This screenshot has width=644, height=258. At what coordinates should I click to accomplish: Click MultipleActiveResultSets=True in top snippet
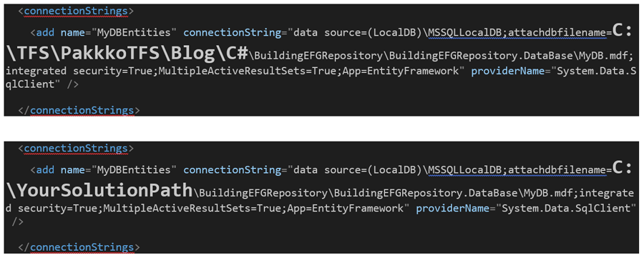pos(244,71)
